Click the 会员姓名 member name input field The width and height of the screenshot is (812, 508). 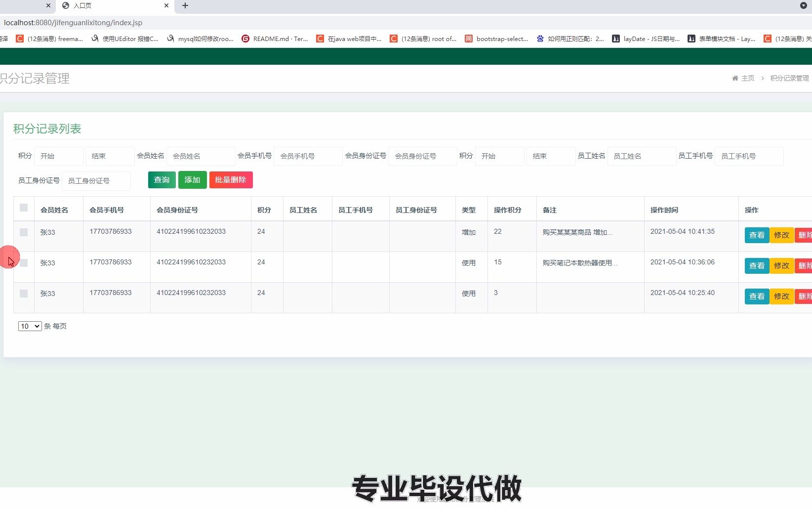[201, 156]
